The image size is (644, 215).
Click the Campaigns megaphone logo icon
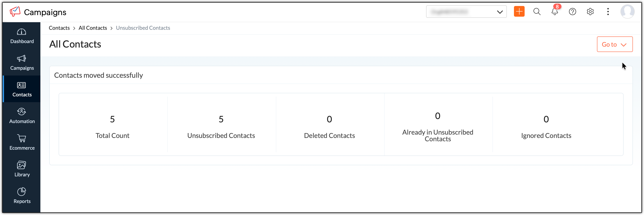[x=15, y=12]
